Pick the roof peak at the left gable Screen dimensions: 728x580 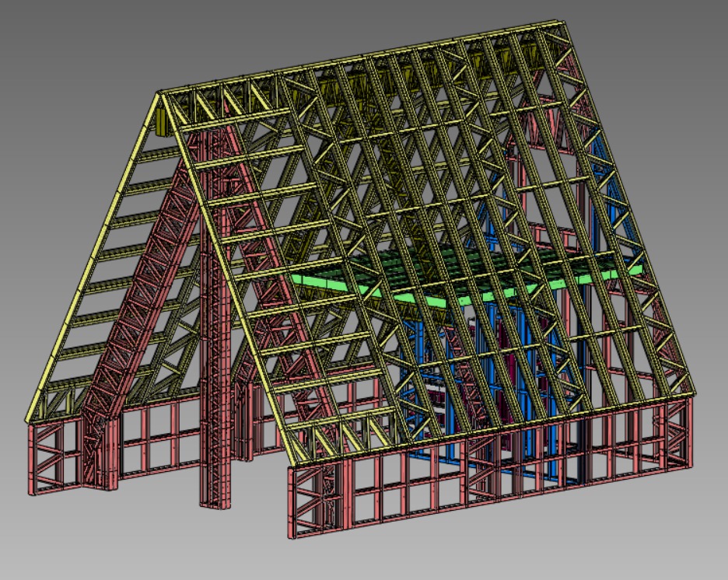162,95
